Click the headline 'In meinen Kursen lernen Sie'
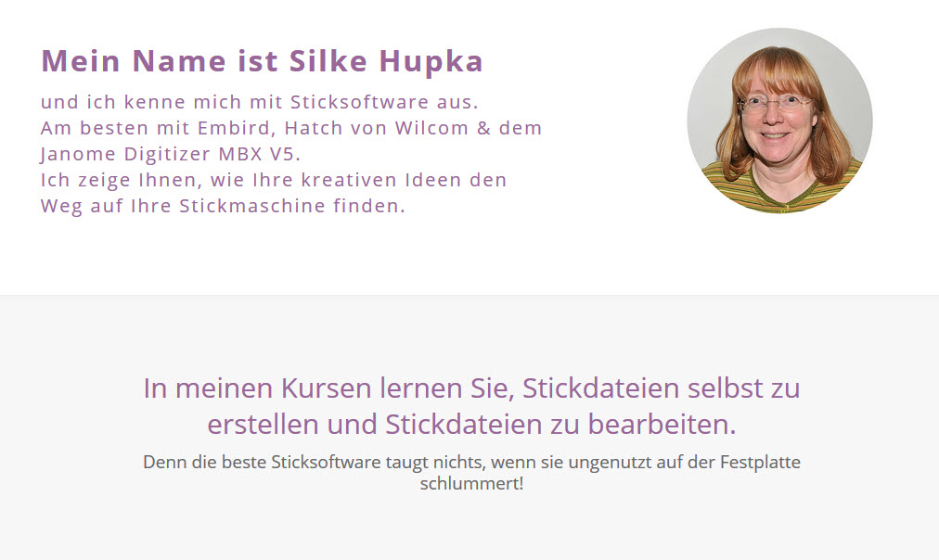The height and width of the screenshot is (560, 939). pyautogui.click(x=328, y=388)
